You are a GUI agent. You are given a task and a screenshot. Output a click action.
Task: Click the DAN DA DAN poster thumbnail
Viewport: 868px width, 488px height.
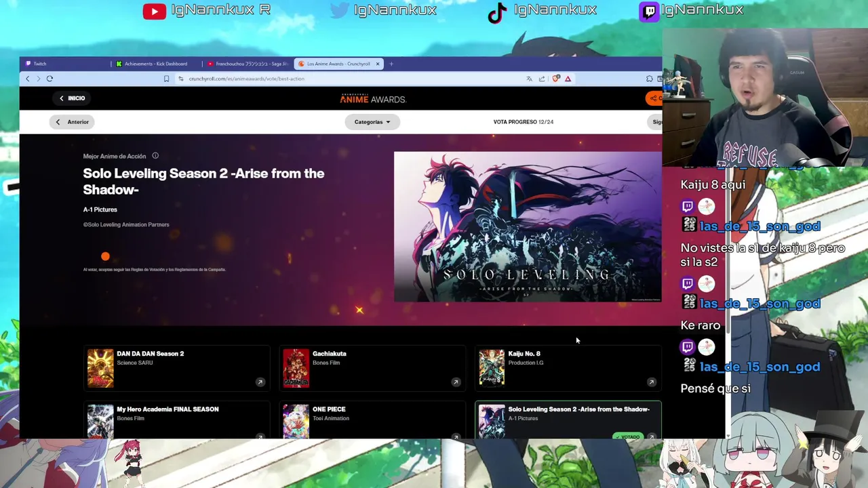coord(100,368)
